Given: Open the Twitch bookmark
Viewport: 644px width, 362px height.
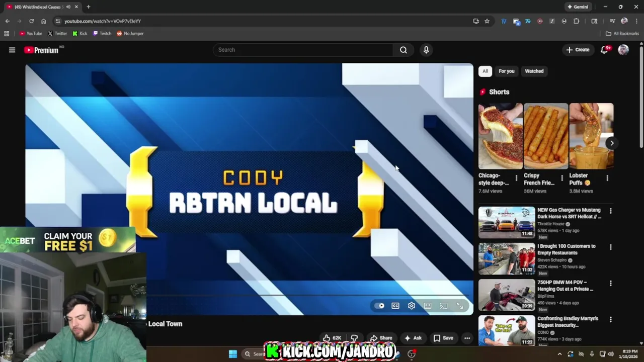Looking at the screenshot, I should [x=102, y=34].
